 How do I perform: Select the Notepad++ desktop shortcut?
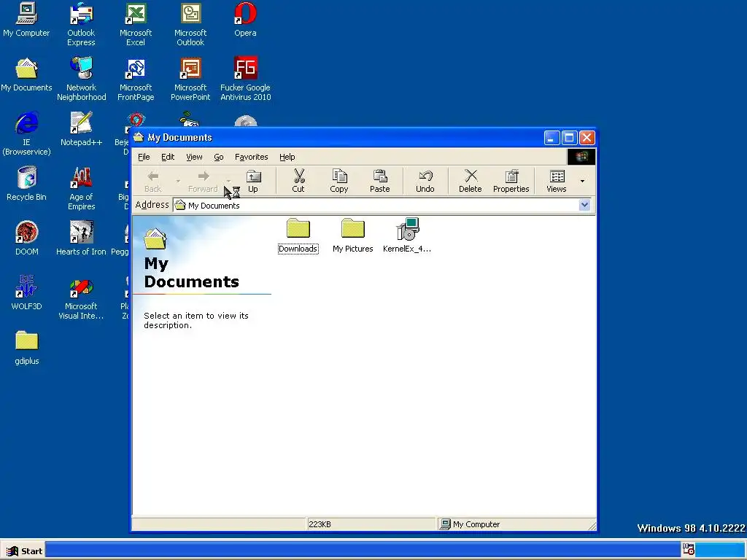pos(81,128)
